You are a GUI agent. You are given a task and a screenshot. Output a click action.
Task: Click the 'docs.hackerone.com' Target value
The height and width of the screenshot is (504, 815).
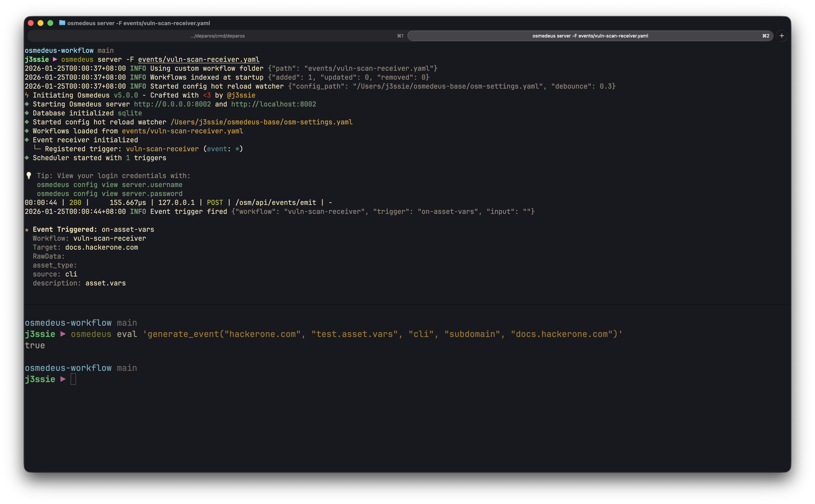[101, 247]
